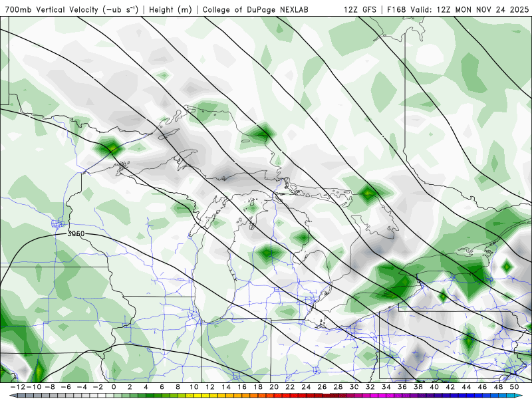Click the '-10' color scale label
Image resolution: width=532 pixels, height=399 pixels.
pyautogui.click(x=34, y=387)
